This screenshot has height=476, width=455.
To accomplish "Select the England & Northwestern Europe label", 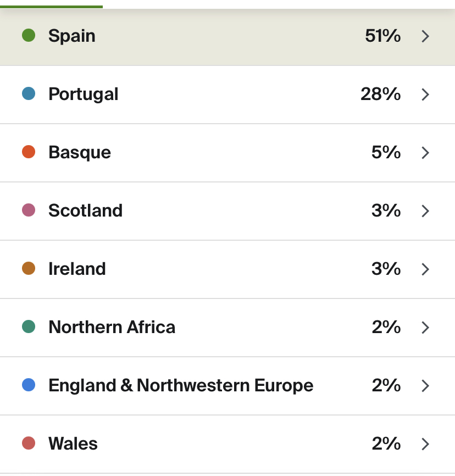I will [x=181, y=386].
